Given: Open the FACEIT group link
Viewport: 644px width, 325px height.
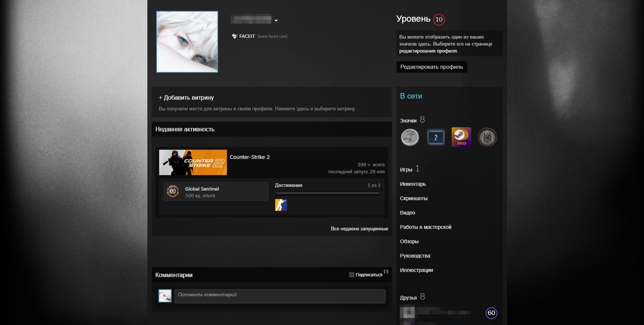Looking at the screenshot, I should 247,36.
